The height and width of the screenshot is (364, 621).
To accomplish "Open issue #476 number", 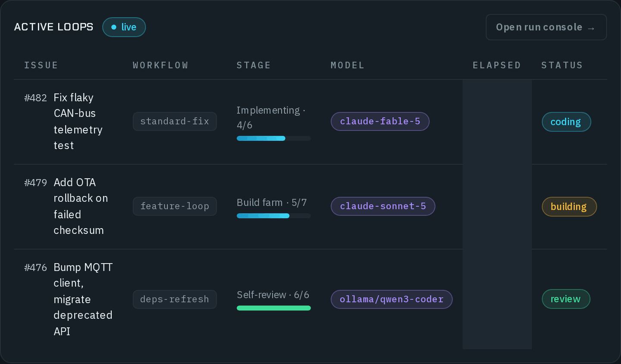I will [x=35, y=268].
